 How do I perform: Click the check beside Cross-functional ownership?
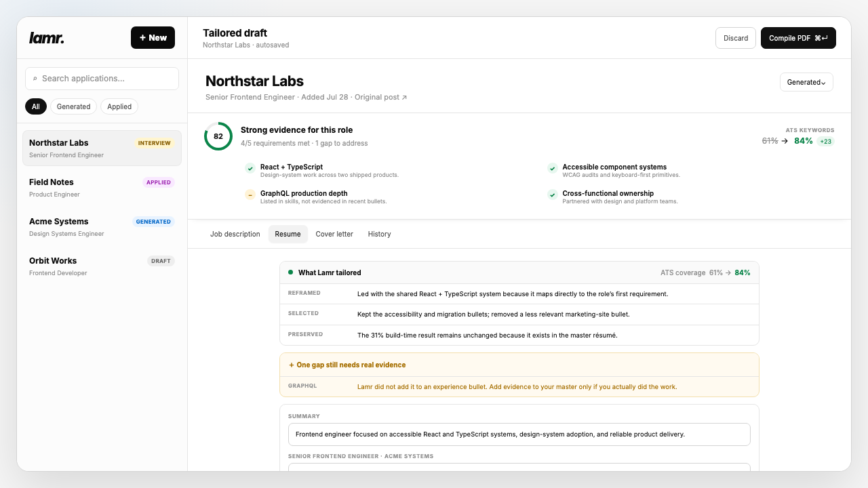click(553, 195)
